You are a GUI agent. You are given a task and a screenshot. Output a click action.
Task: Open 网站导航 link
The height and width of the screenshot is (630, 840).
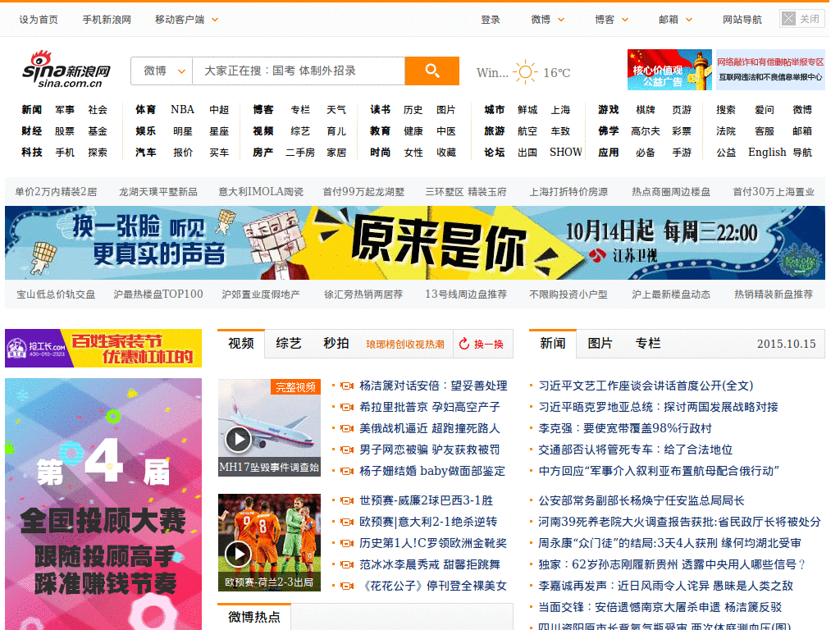[x=742, y=20]
